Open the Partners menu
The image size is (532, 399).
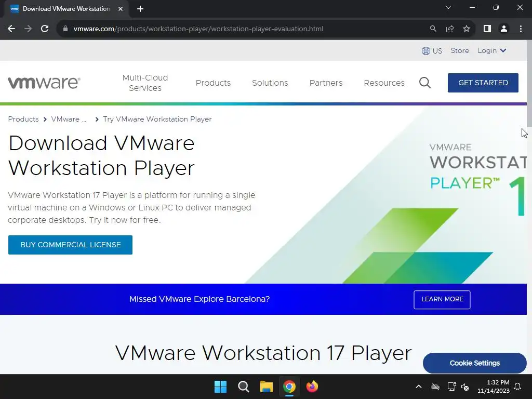[x=326, y=83]
